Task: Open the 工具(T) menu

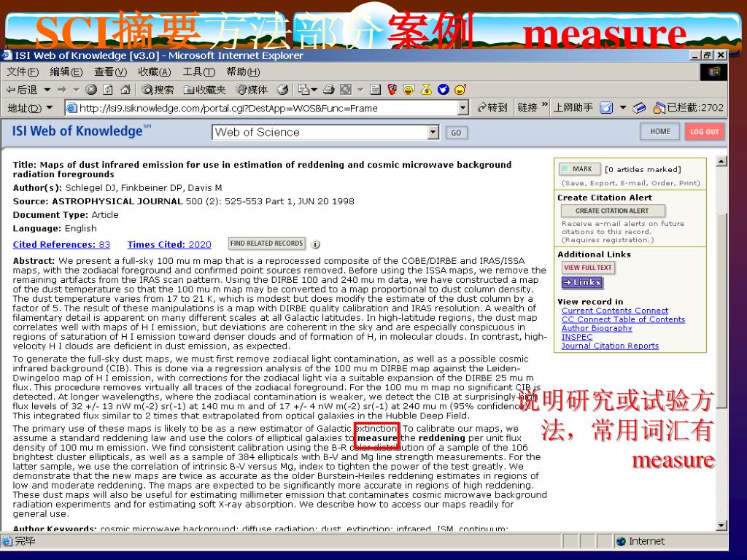Action: [x=198, y=72]
